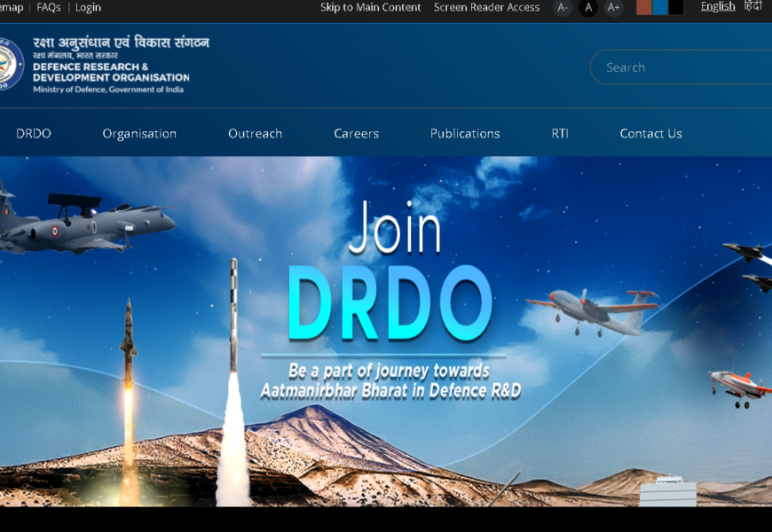Switch site language to Hindi (हिंदी)
Viewport: 772px width, 532px height.
coord(752,6)
